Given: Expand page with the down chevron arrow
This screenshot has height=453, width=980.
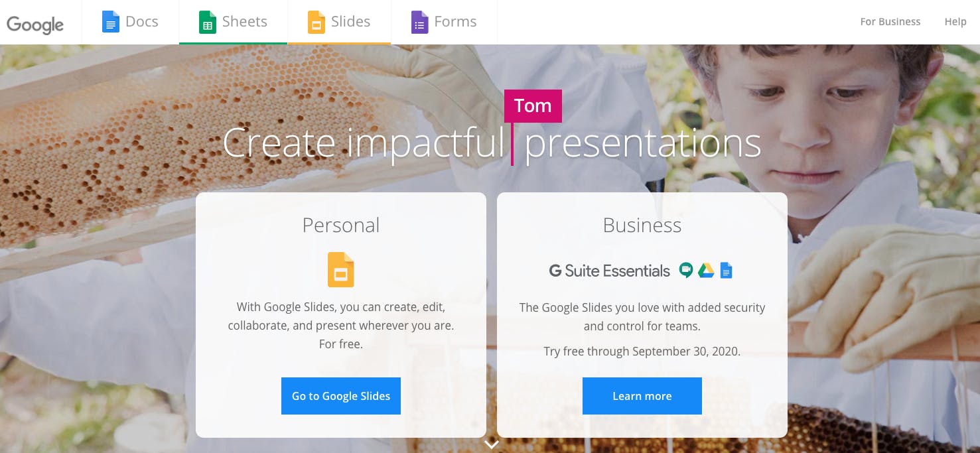Looking at the screenshot, I should click(491, 444).
